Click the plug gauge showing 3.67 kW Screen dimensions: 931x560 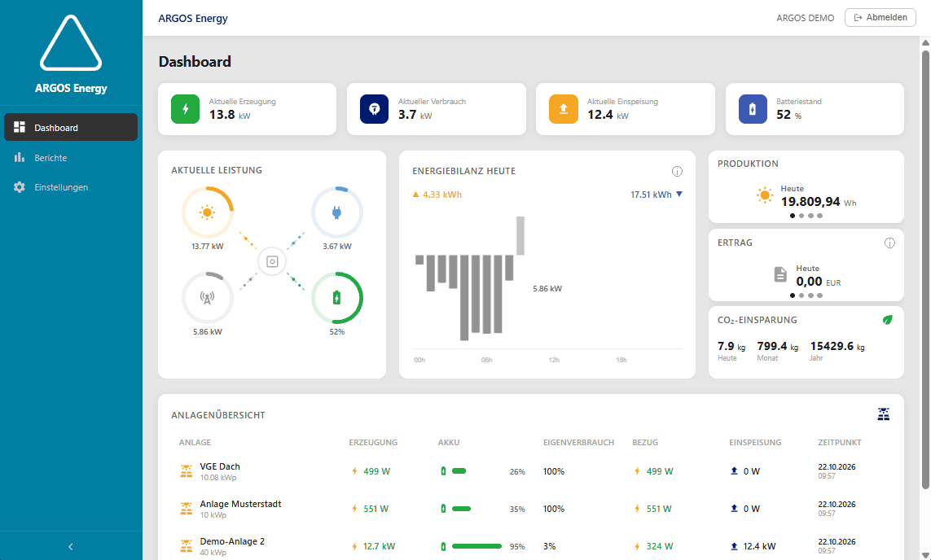pyautogui.click(x=336, y=212)
